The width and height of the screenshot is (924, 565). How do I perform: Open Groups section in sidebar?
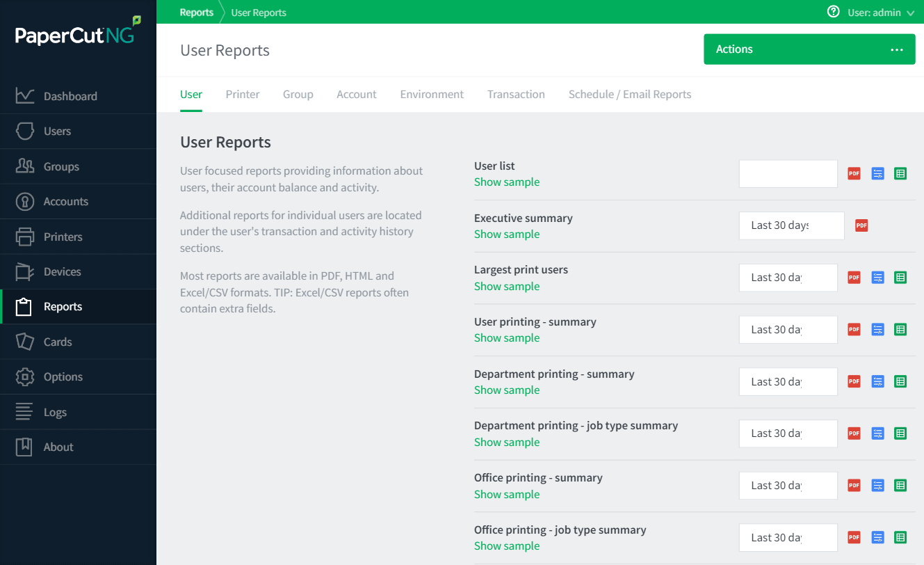coord(78,166)
